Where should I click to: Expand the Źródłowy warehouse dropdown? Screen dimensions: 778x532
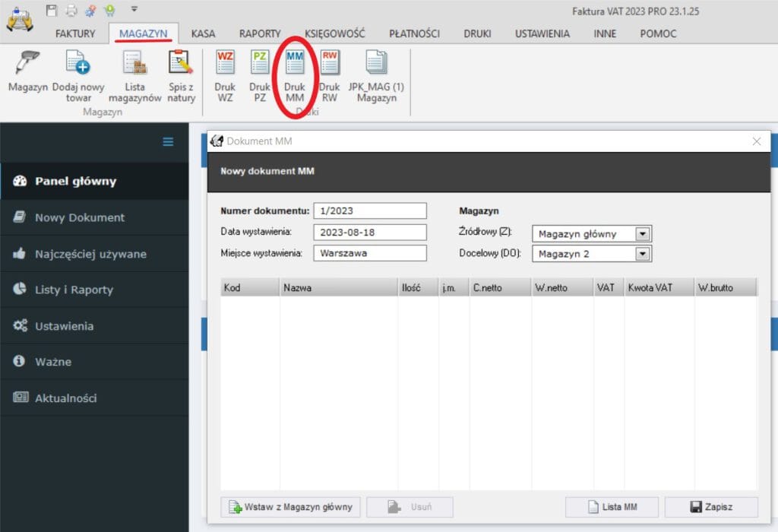click(x=642, y=234)
